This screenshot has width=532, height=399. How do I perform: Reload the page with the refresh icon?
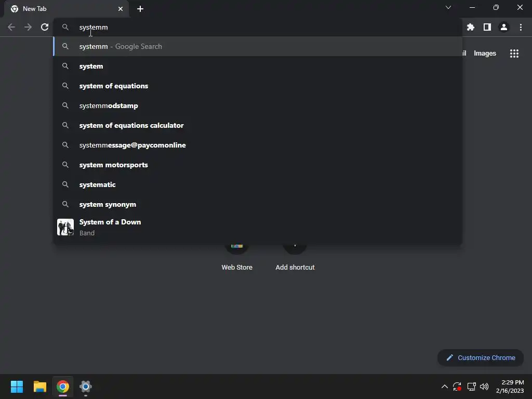(x=45, y=27)
